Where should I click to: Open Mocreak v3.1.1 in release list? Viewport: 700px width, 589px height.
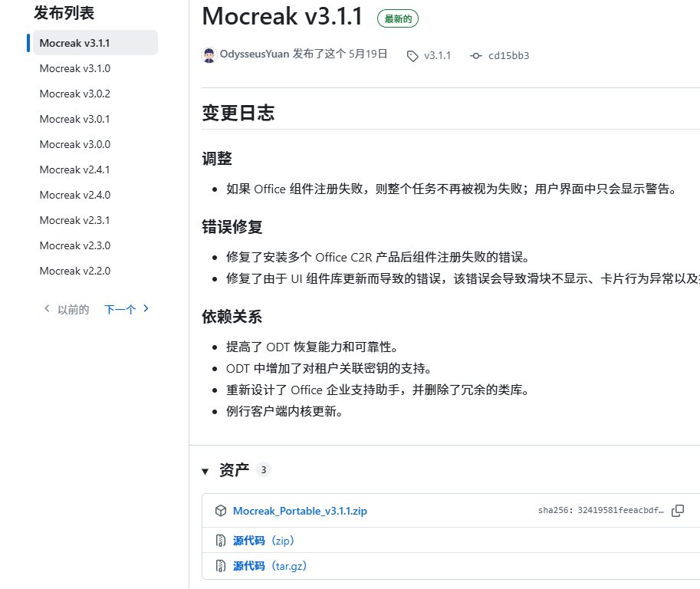click(x=95, y=43)
